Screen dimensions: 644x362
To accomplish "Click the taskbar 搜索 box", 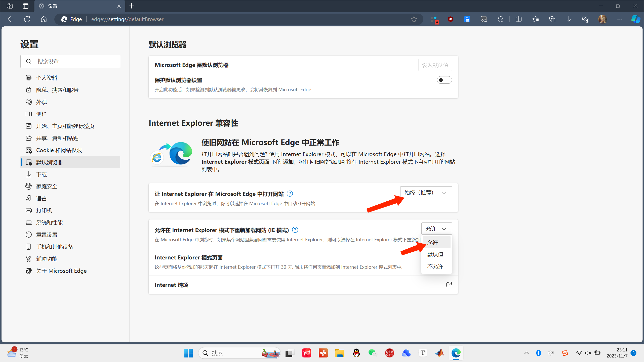I will [x=239, y=353].
